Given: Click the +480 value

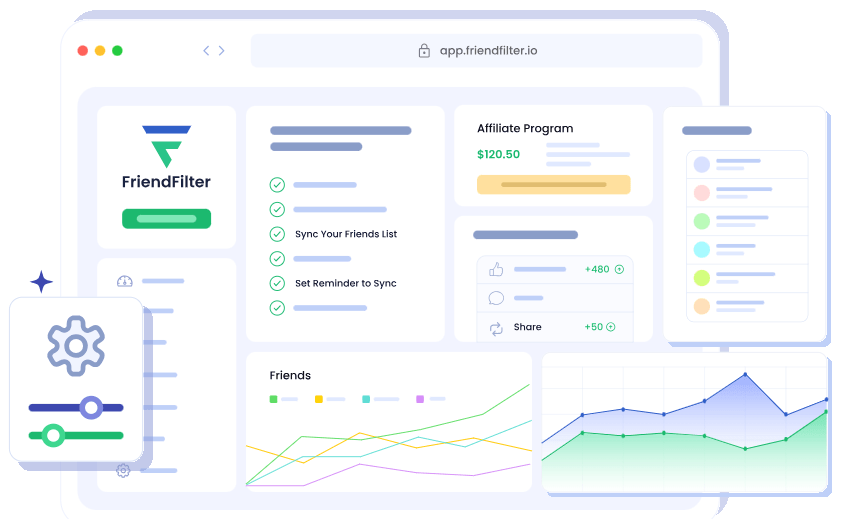Looking at the screenshot, I should click(x=597, y=269).
